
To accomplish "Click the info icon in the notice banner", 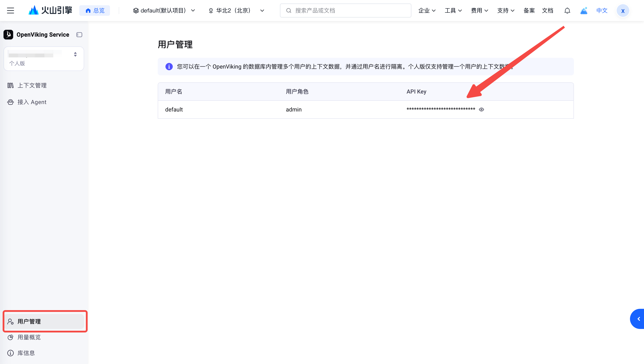I will (169, 67).
